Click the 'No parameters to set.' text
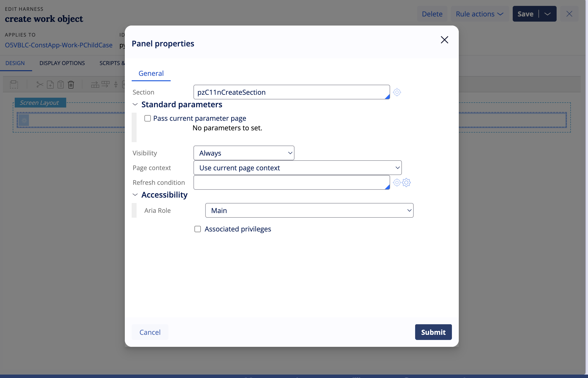Image resolution: width=588 pixels, height=378 pixels. pos(227,128)
